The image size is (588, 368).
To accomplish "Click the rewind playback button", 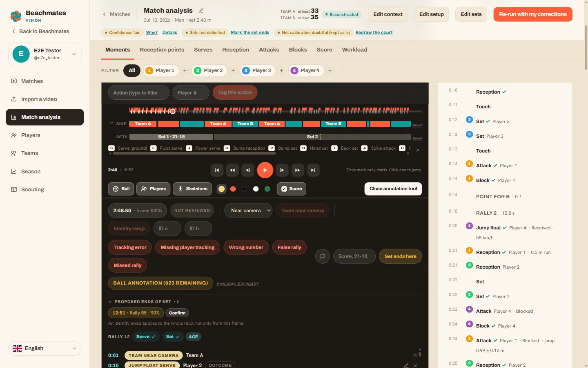I will (x=232, y=170).
